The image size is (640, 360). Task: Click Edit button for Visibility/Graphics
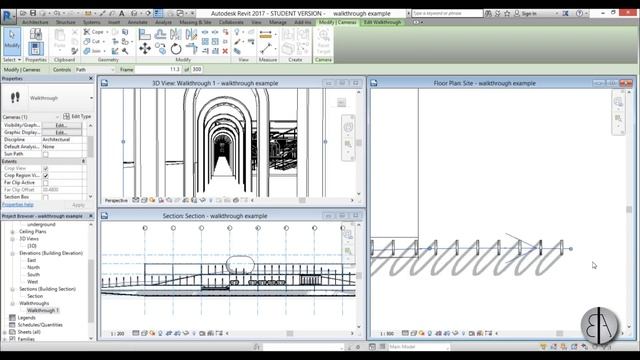pos(62,125)
